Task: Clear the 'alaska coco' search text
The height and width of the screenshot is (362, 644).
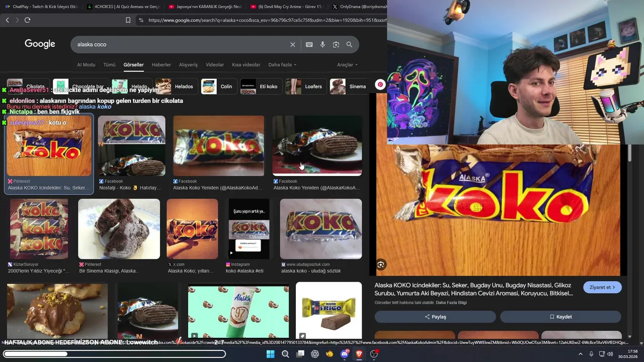Action: pyautogui.click(x=293, y=44)
